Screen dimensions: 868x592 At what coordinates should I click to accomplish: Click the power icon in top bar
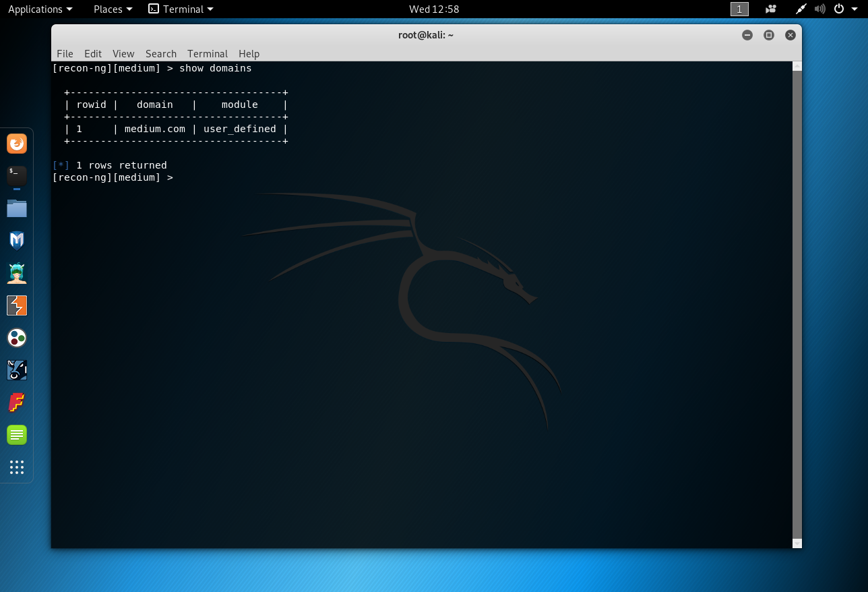coord(839,9)
